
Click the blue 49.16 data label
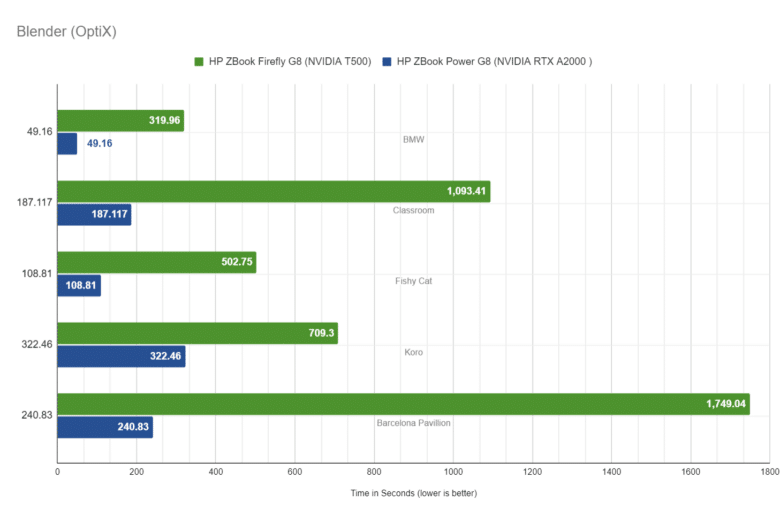click(99, 143)
